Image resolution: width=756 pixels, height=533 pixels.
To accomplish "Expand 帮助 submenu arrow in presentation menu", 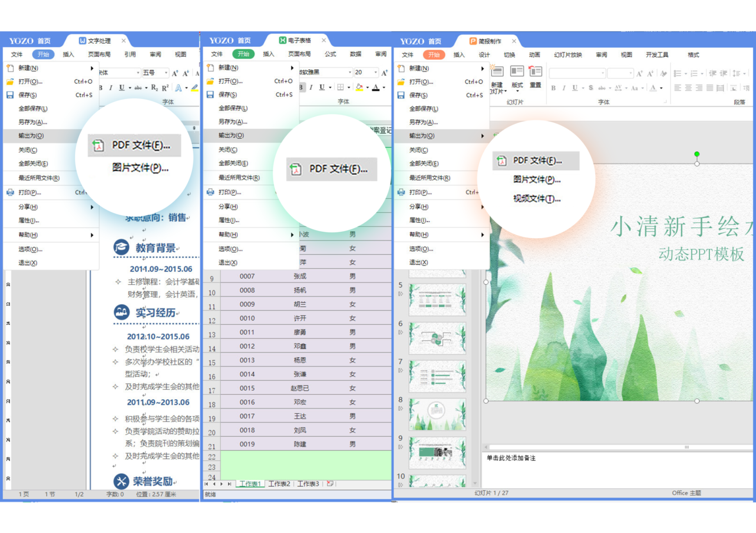I will click(x=483, y=235).
